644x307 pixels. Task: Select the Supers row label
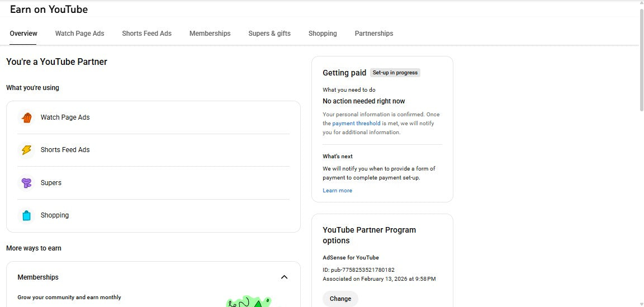pos(51,182)
